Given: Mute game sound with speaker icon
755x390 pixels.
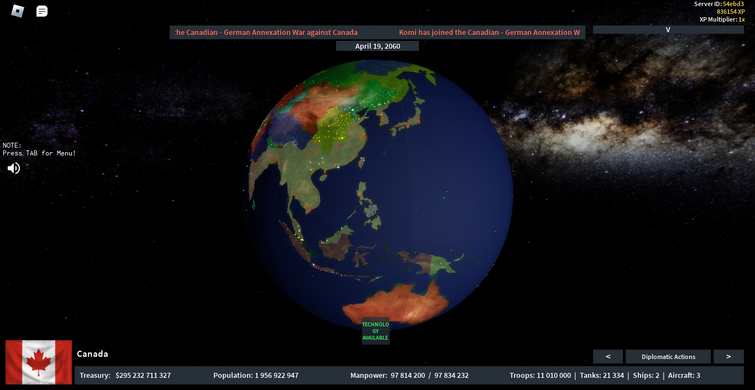Looking at the screenshot, I should (13, 168).
